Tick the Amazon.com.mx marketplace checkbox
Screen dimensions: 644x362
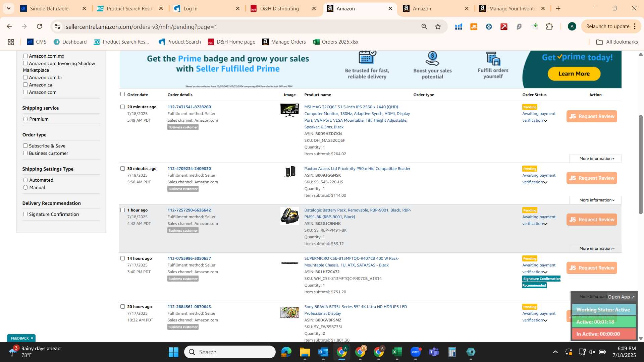[25, 56]
